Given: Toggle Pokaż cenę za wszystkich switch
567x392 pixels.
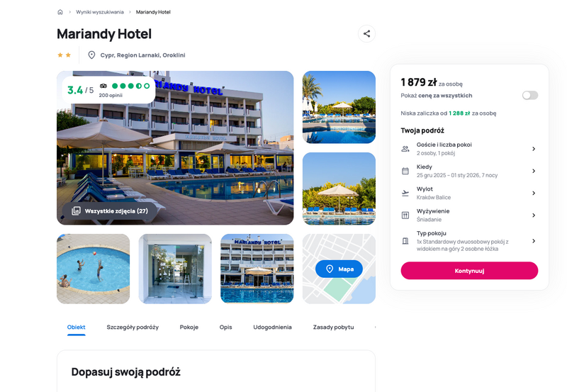Looking at the screenshot, I should (529, 95).
